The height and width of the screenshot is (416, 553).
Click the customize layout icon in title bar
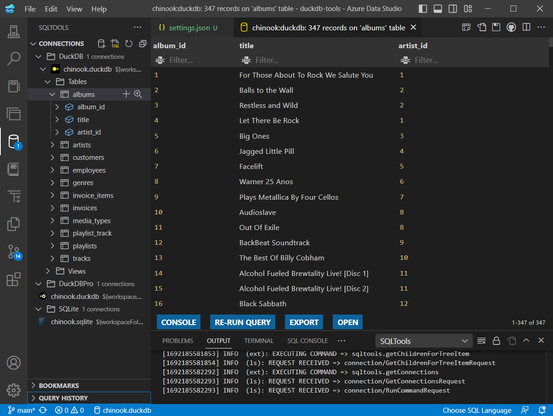[468, 9]
